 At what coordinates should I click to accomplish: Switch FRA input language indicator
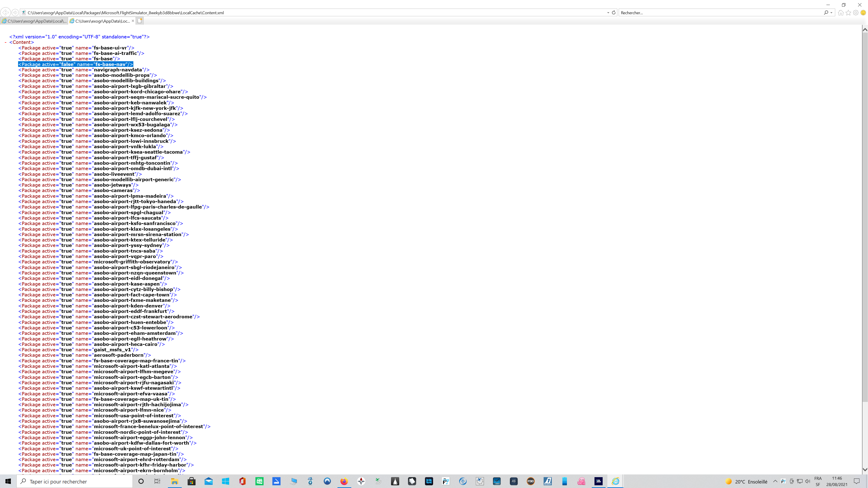coord(818,481)
